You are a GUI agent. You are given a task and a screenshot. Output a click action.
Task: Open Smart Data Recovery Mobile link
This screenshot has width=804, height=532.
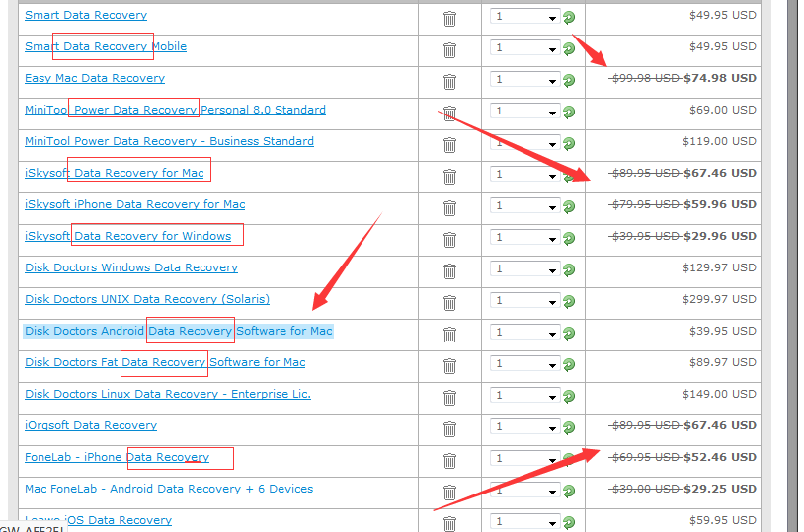(x=106, y=46)
